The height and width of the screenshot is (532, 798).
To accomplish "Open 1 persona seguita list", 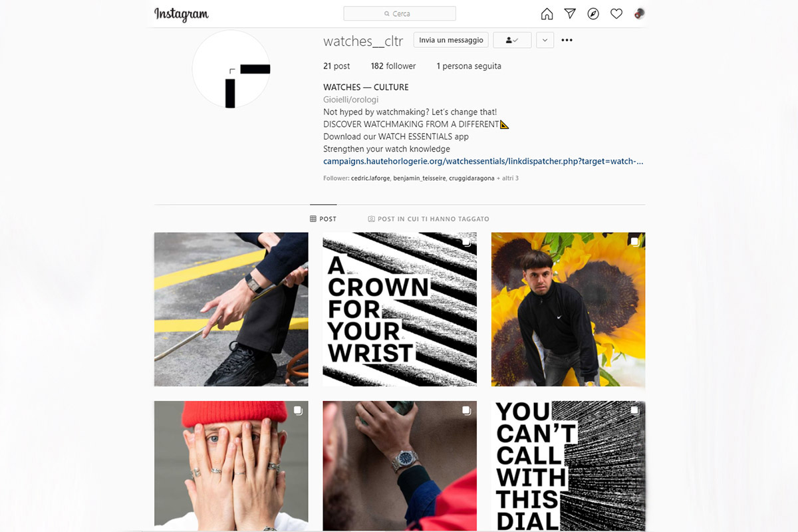I will (469, 66).
